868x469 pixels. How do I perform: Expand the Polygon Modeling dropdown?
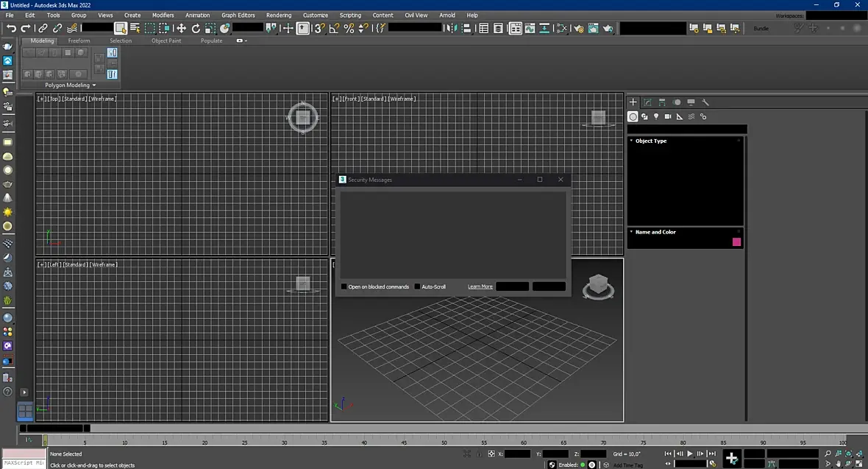71,85
